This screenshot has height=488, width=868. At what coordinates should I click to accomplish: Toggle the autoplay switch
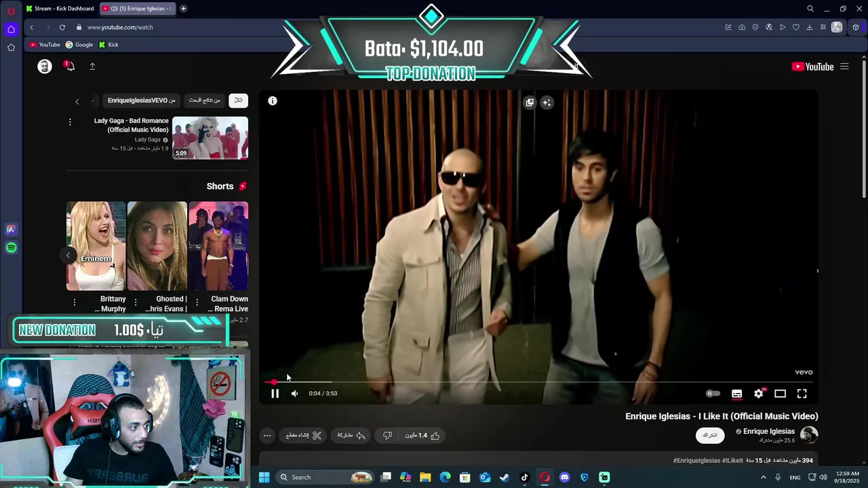(x=713, y=393)
